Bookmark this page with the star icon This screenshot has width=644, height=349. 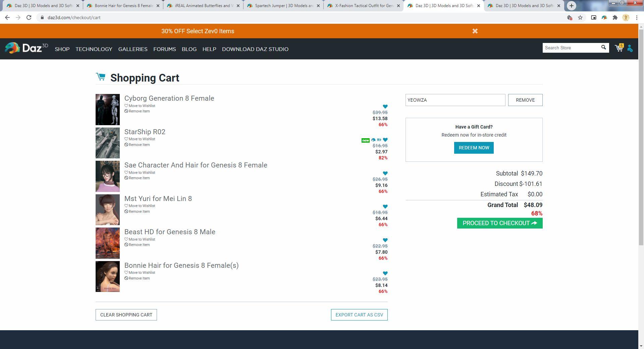click(x=580, y=17)
